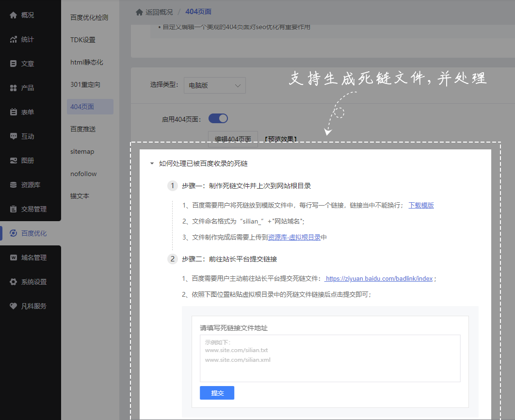
Task: Go to the 301重定向 menu item
Action: (x=85, y=84)
